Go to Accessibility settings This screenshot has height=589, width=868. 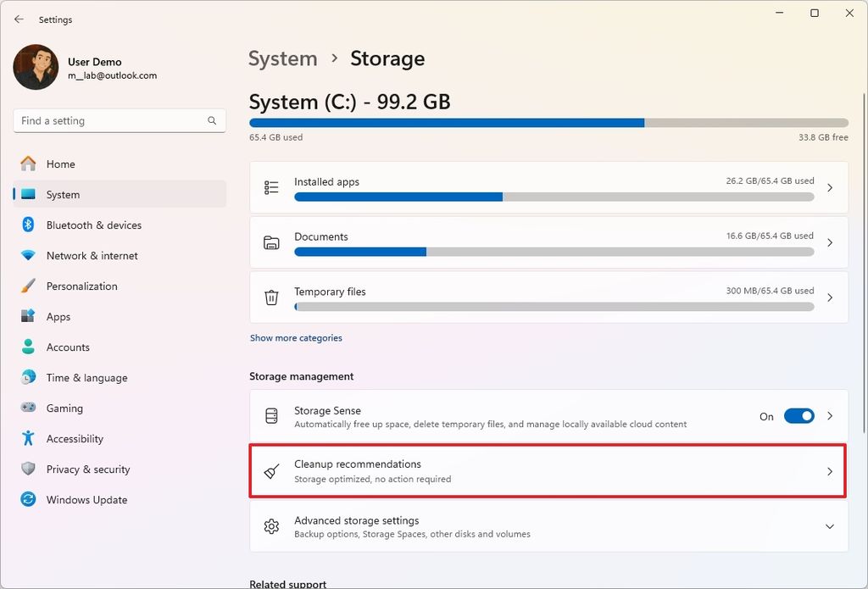pyautogui.click(x=120, y=438)
